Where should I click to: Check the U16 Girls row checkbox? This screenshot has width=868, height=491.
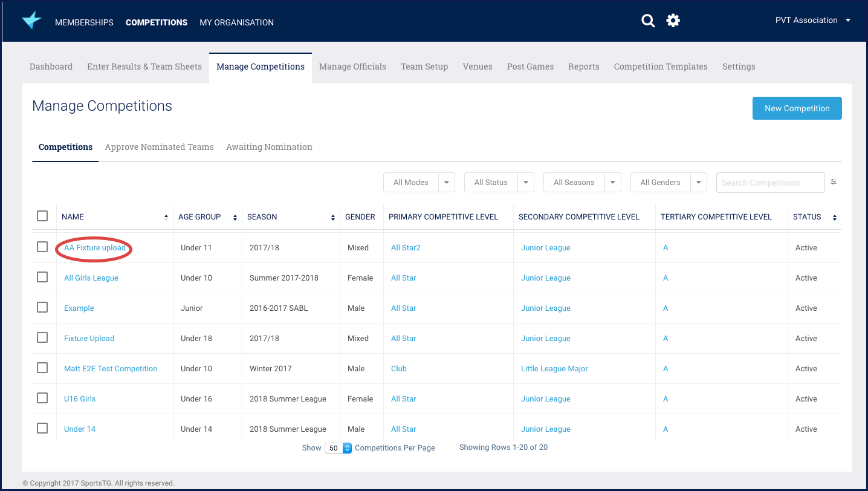click(x=42, y=398)
